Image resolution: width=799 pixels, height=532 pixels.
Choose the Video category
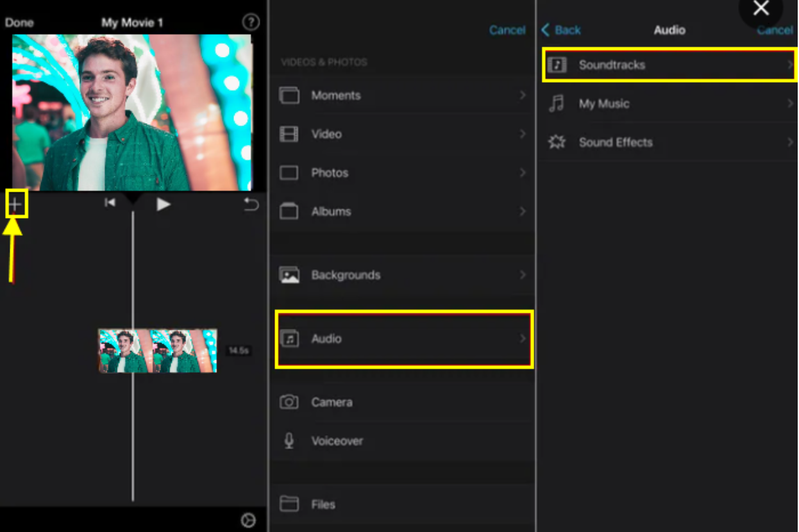pos(326,134)
